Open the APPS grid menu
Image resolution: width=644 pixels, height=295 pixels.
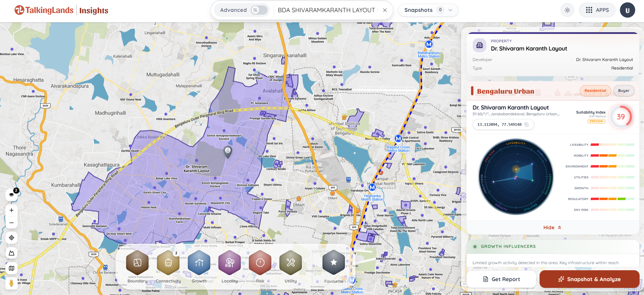click(x=598, y=10)
